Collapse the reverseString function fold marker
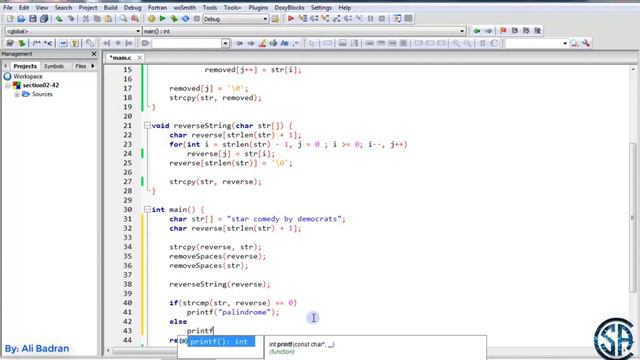Image resolution: width=640 pixels, height=360 pixels. [147, 126]
